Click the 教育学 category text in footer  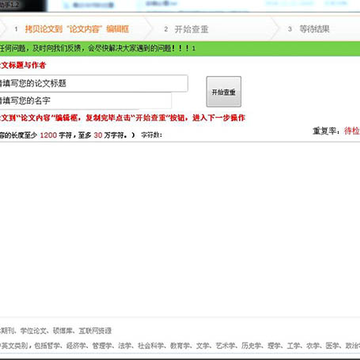pos(181,346)
